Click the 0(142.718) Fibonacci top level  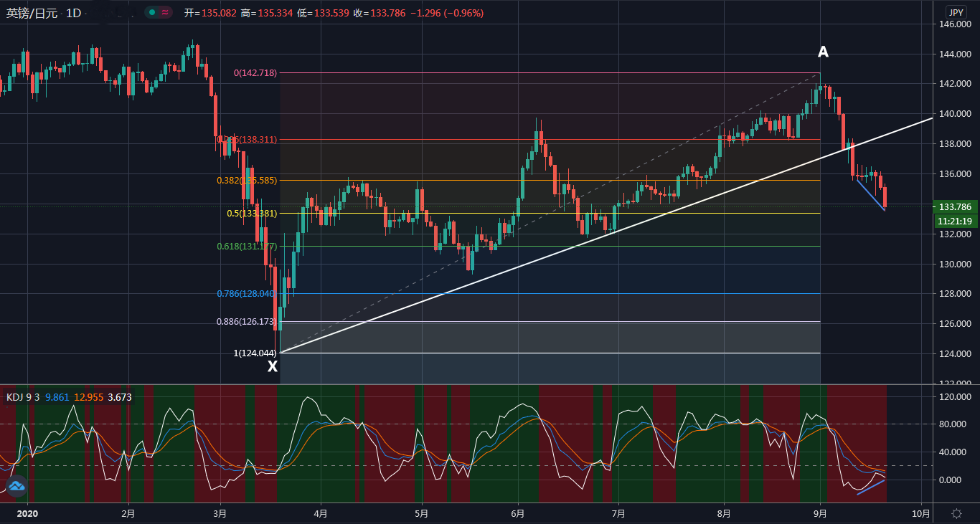[255, 73]
